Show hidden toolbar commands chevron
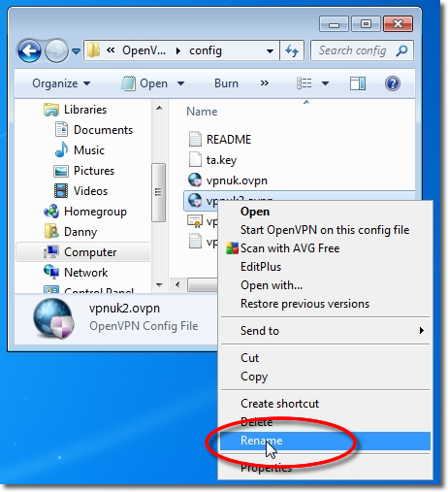This screenshot has width=448, height=492. [x=265, y=83]
